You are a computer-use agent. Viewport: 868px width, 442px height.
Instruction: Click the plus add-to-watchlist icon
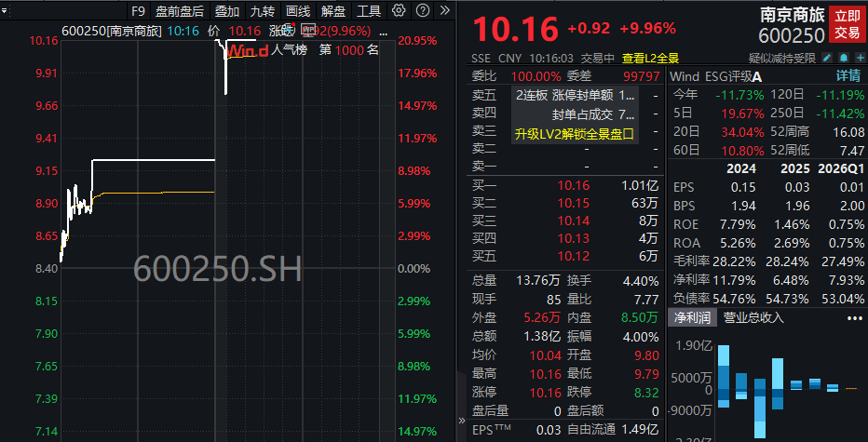(x=861, y=58)
